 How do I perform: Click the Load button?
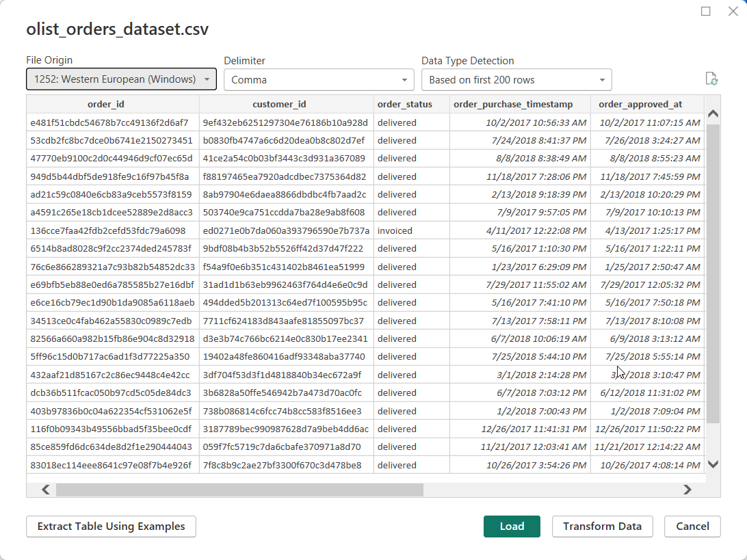[512, 526]
